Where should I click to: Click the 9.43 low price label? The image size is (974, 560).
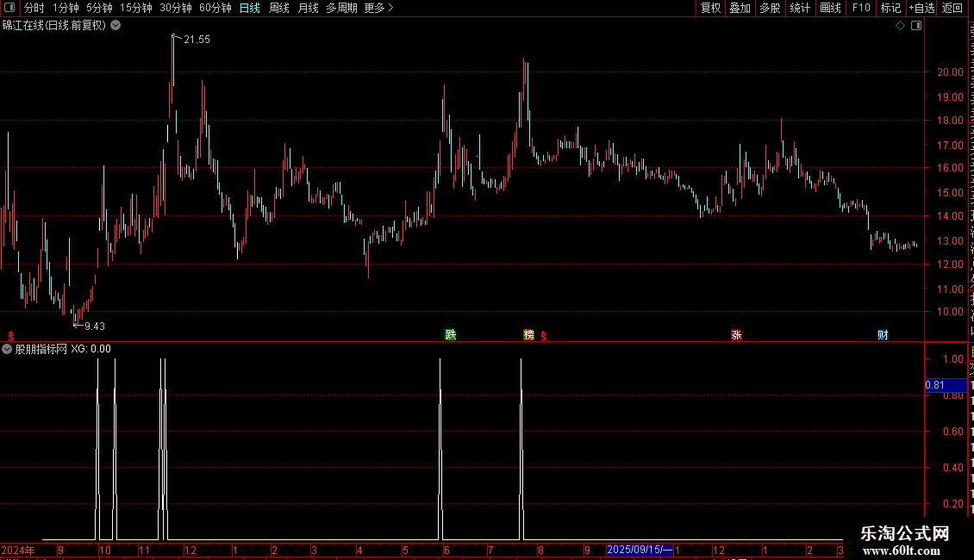[x=95, y=326]
